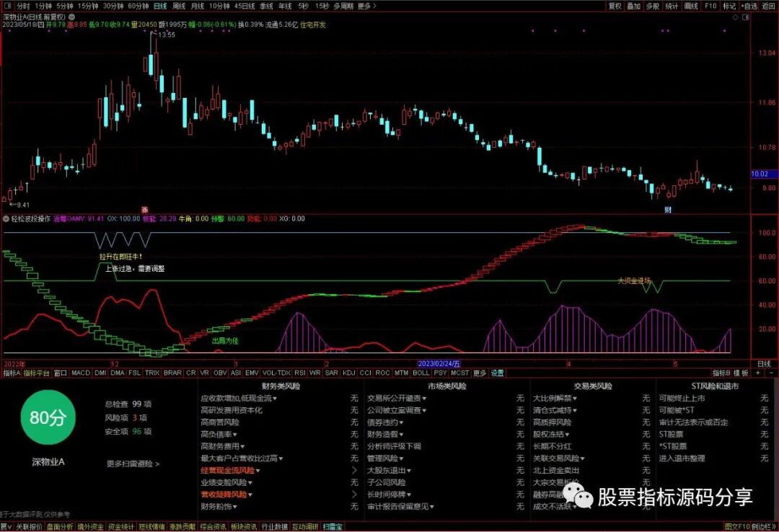Screen dimensions: 779x532
Task: Add to watchlist via 自选
Action: pos(749,6)
